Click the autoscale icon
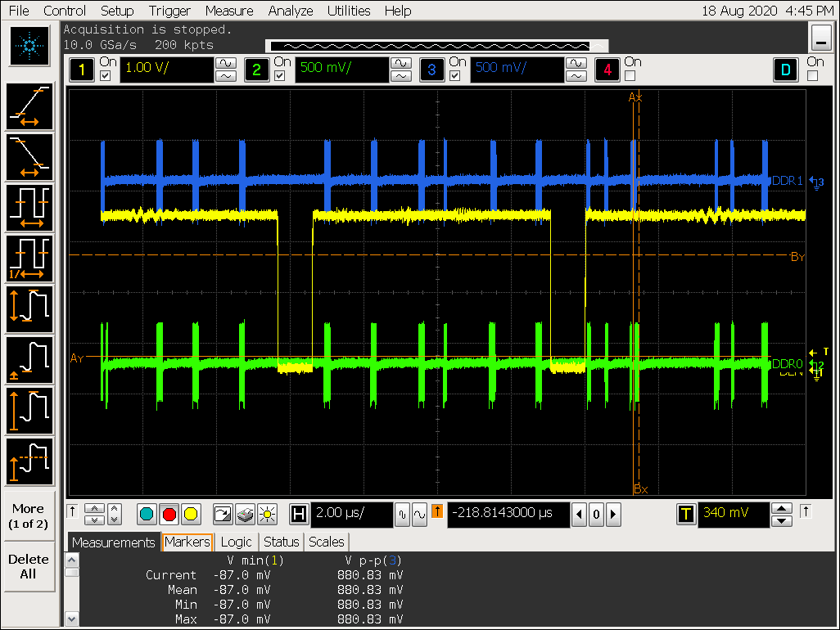 pos(223,515)
